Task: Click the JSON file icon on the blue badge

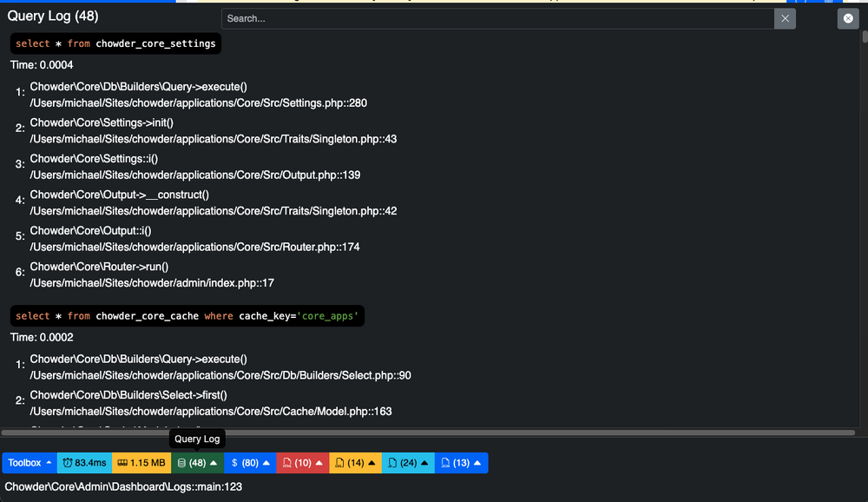Action: [x=445, y=462]
